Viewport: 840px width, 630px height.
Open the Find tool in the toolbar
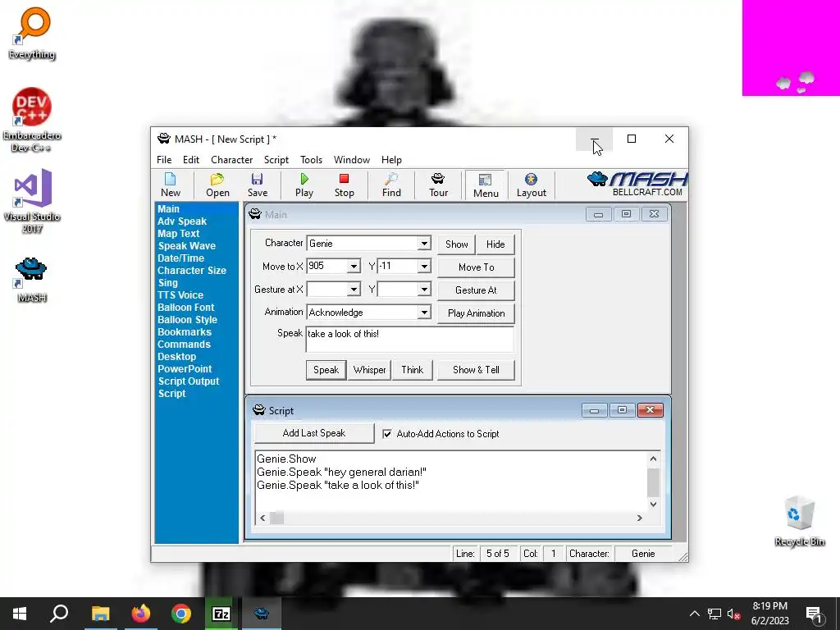(x=391, y=185)
